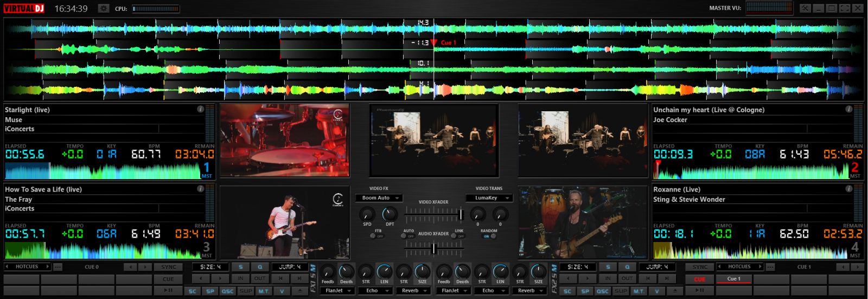Click right deck jump forward icon
This screenshot has width=868, height=299.
[x=667, y=278]
